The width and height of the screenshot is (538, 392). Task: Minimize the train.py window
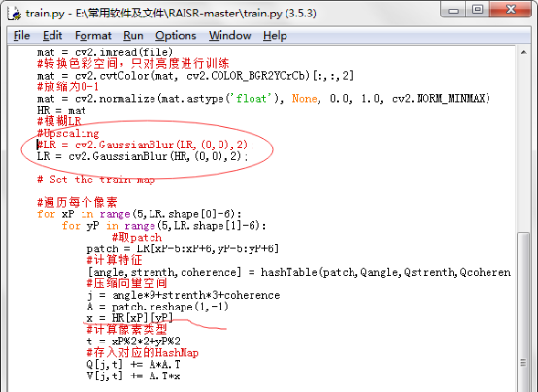pyautogui.click(x=454, y=10)
